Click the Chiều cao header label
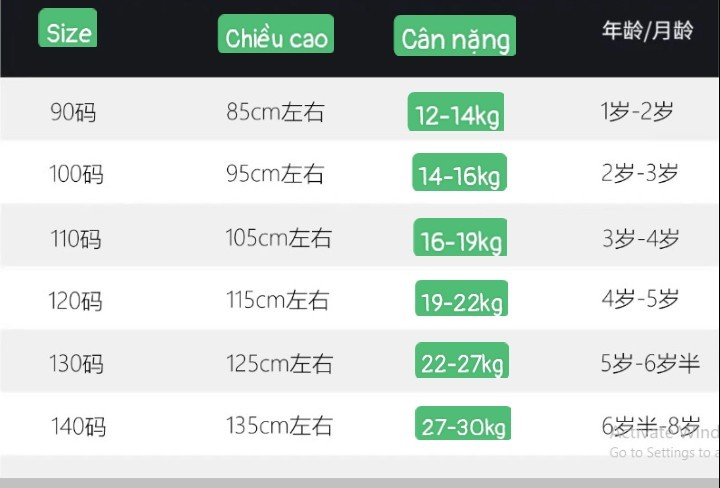Image resolution: width=720 pixels, height=488 pixels. [x=276, y=34]
